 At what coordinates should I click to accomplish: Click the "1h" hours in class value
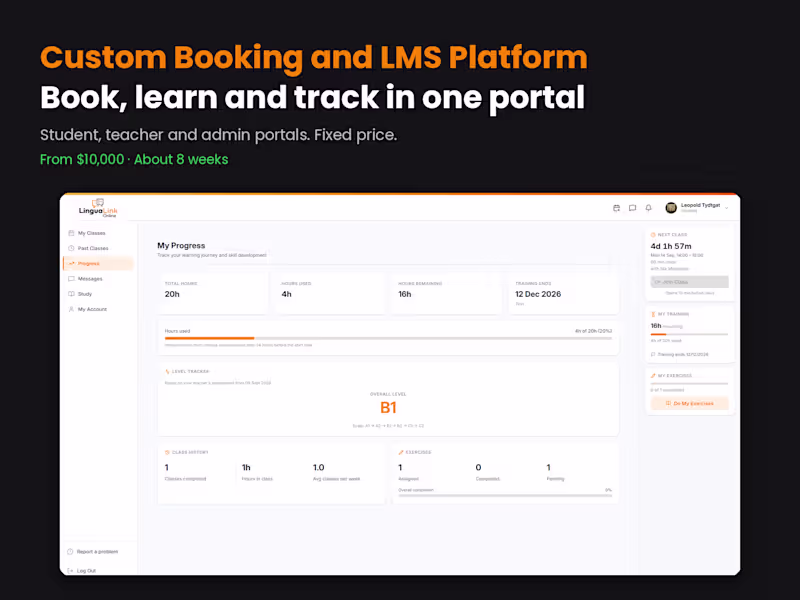click(x=246, y=467)
